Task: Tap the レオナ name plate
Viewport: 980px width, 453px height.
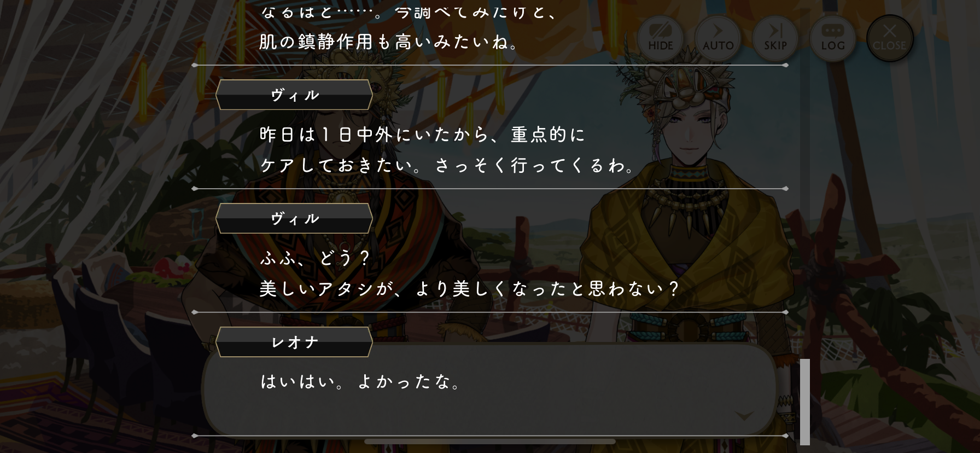Action: [x=294, y=342]
